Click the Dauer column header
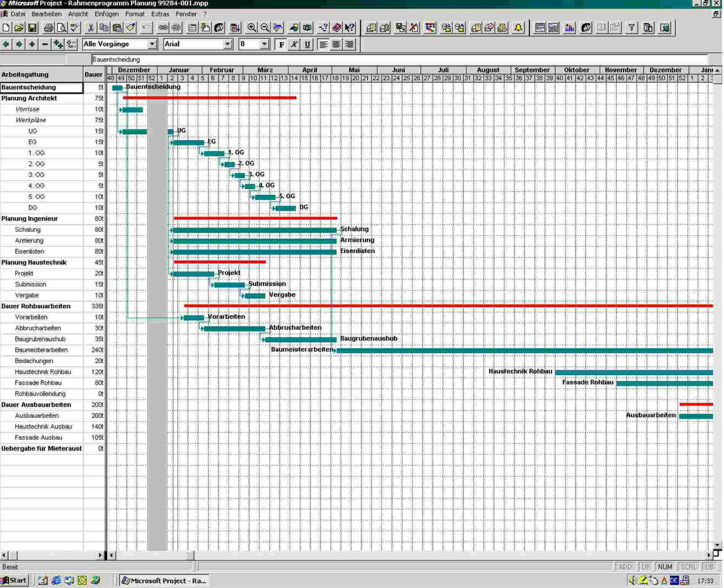Viewport: 724px width, 588px height. (94, 74)
